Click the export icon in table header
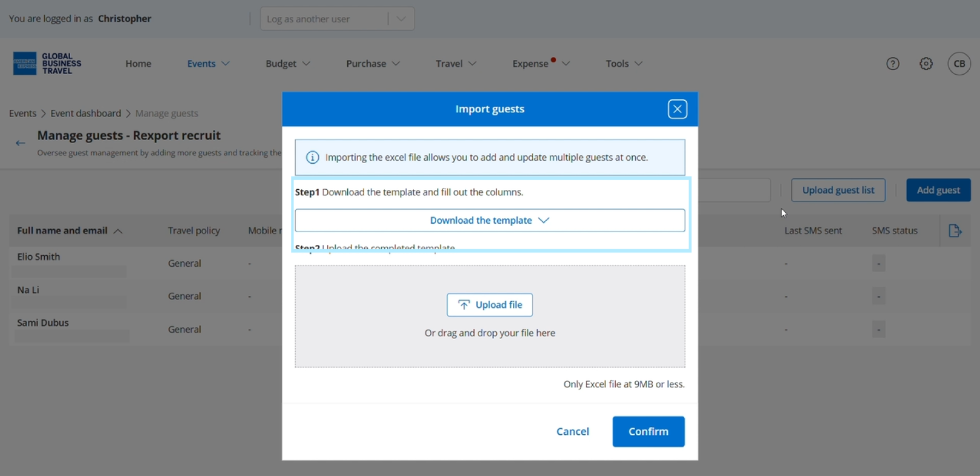This screenshot has height=476, width=980. click(955, 231)
